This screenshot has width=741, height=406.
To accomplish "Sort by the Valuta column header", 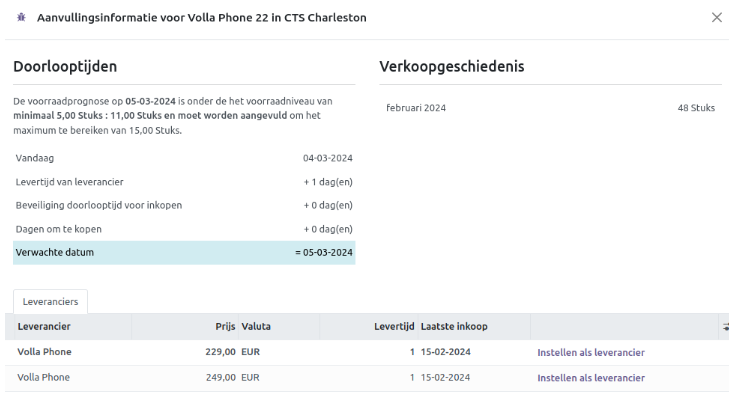I will point(256,327).
